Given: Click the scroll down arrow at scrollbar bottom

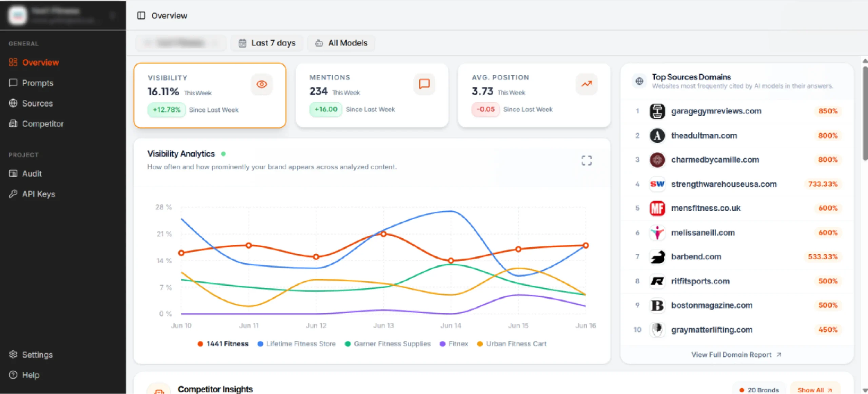Looking at the screenshot, I should (x=865, y=390).
